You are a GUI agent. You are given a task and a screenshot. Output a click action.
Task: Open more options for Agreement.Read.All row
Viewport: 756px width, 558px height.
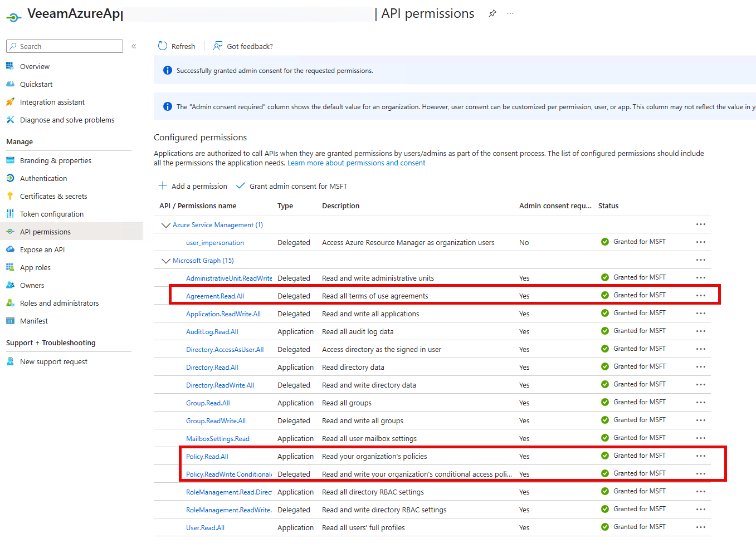point(700,296)
